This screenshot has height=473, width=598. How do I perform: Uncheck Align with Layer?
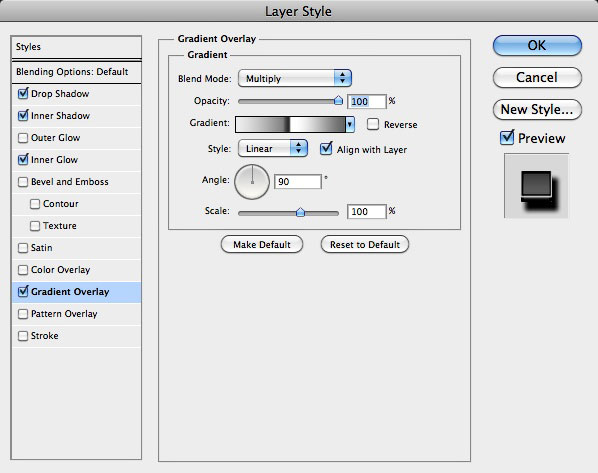(326, 148)
